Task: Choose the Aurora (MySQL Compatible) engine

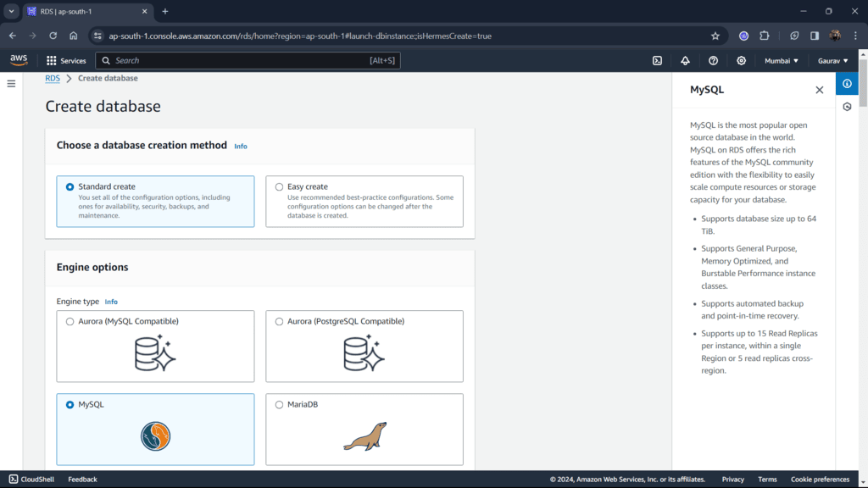Action: coord(155,347)
